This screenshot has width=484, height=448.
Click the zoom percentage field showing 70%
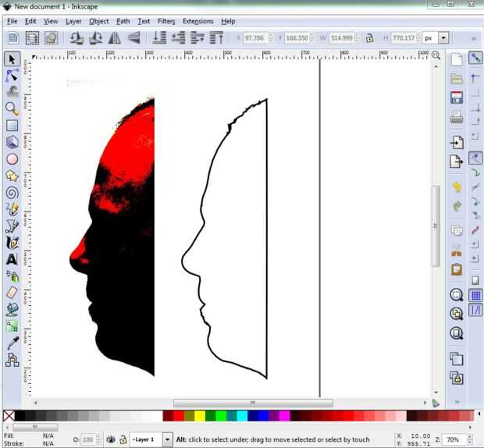pyautogui.click(x=454, y=439)
